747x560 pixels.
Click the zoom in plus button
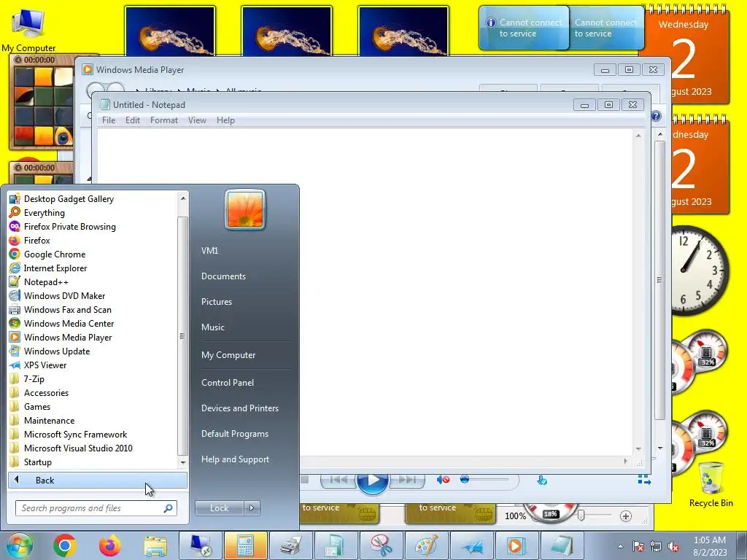[x=625, y=516]
